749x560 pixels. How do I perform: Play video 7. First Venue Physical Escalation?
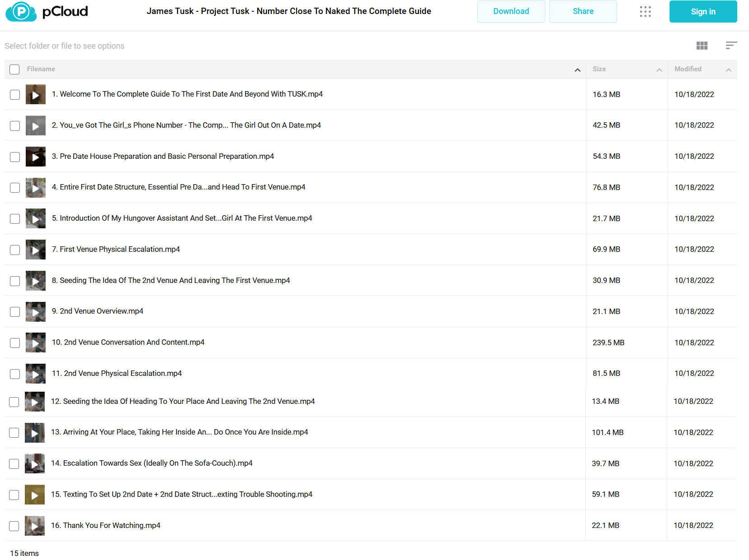pyautogui.click(x=36, y=250)
